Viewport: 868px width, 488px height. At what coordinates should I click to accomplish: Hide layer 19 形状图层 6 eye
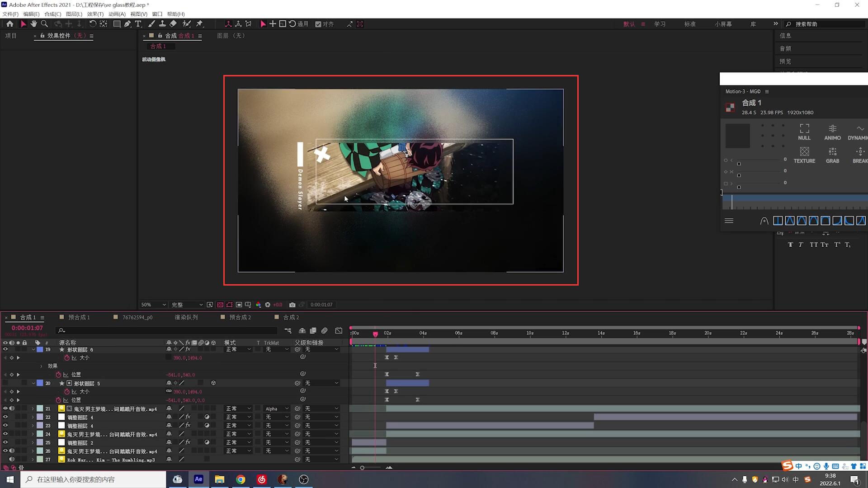pos(5,349)
